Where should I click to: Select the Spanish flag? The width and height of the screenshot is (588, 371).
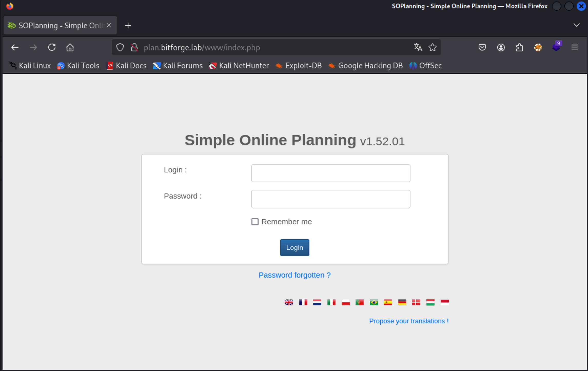388,302
